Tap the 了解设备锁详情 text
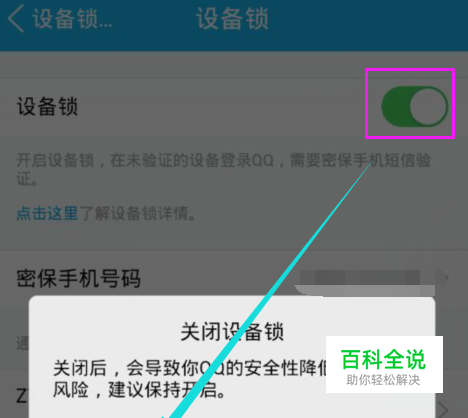The width and height of the screenshot is (468, 418). point(137,213)
